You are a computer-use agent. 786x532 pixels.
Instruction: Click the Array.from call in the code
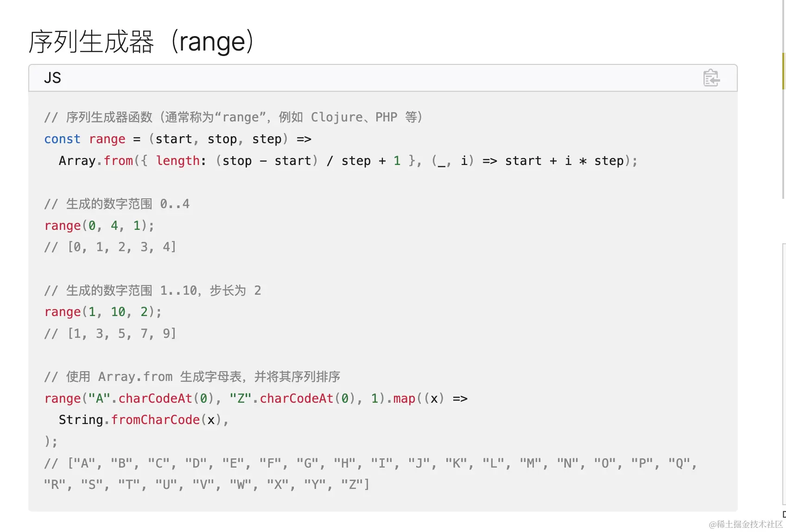click(96, 161)
